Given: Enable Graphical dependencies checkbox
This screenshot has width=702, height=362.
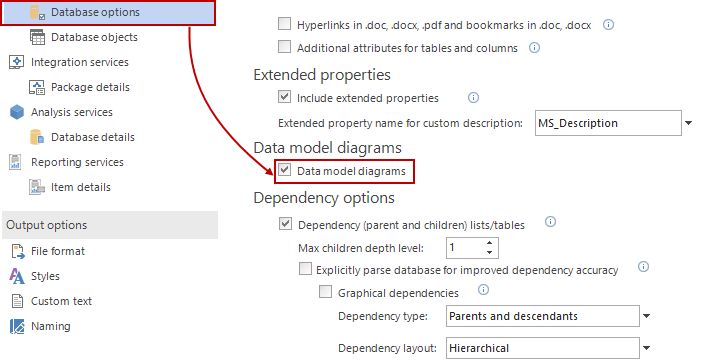Looking at the screenshot, I should 325,292.
